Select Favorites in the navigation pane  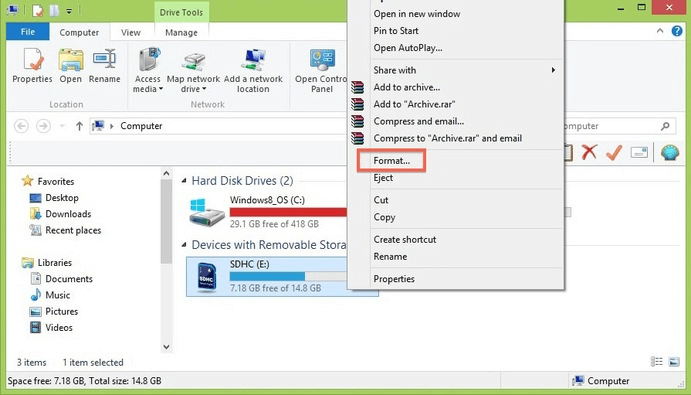coord(56,181)
